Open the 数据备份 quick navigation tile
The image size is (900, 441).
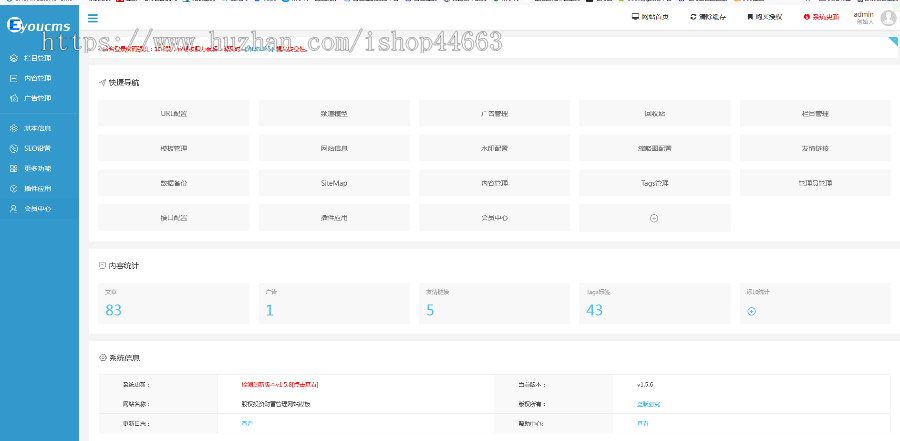(173, 183)
